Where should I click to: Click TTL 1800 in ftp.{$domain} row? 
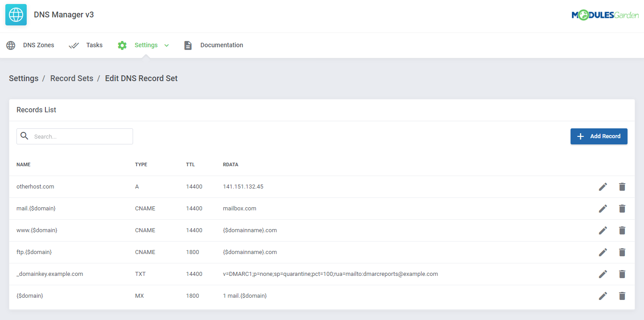193,252
